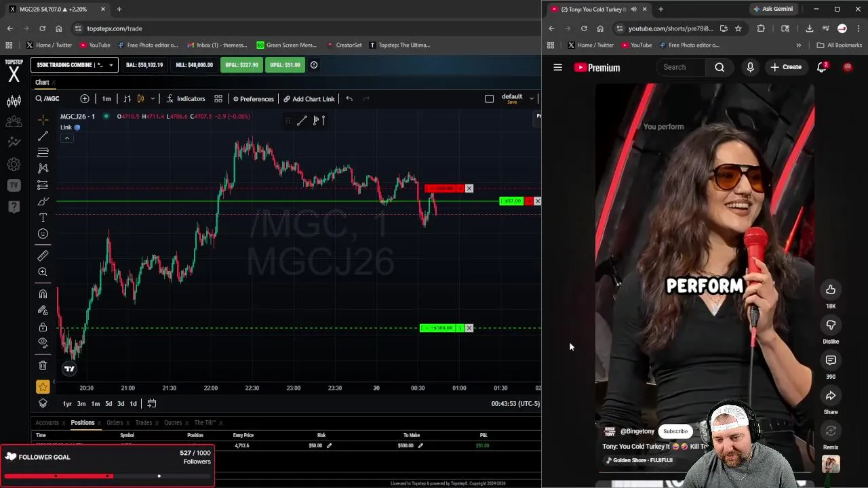The height and width of the screenshot is (488, 868).
Task: Switch to the Trades tab
Action: coord(143,423)
